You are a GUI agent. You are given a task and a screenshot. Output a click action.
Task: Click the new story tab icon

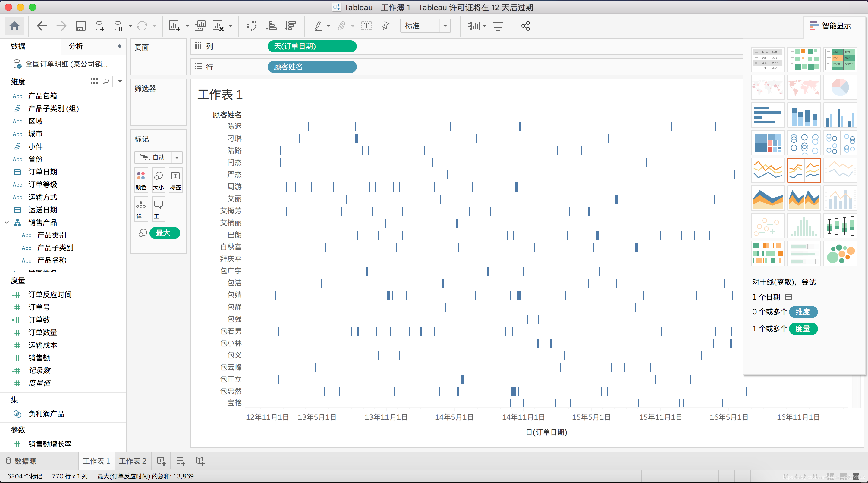(x=200, y=461)
